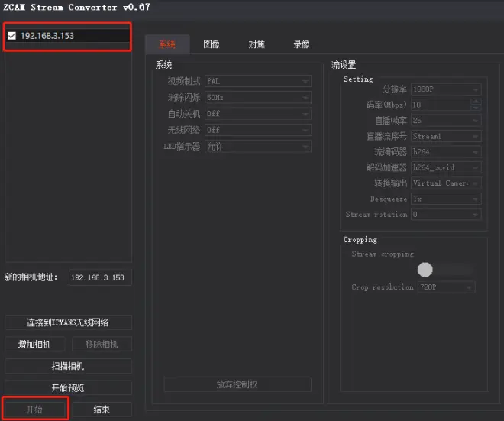Open the 自动关机 Off dropdown
This screenshot has width=504, height=421.
click(x=258, y=114)
